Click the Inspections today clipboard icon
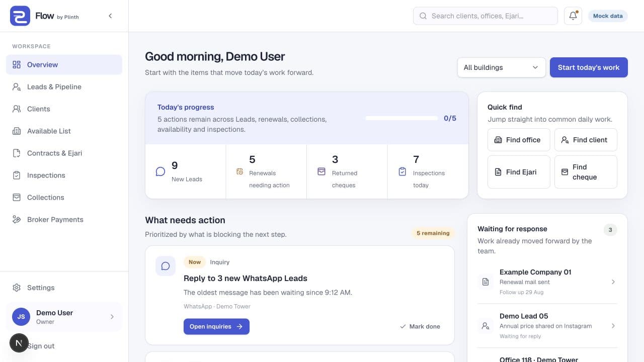This screenshot has height=362, width=644. coord(403,171)
